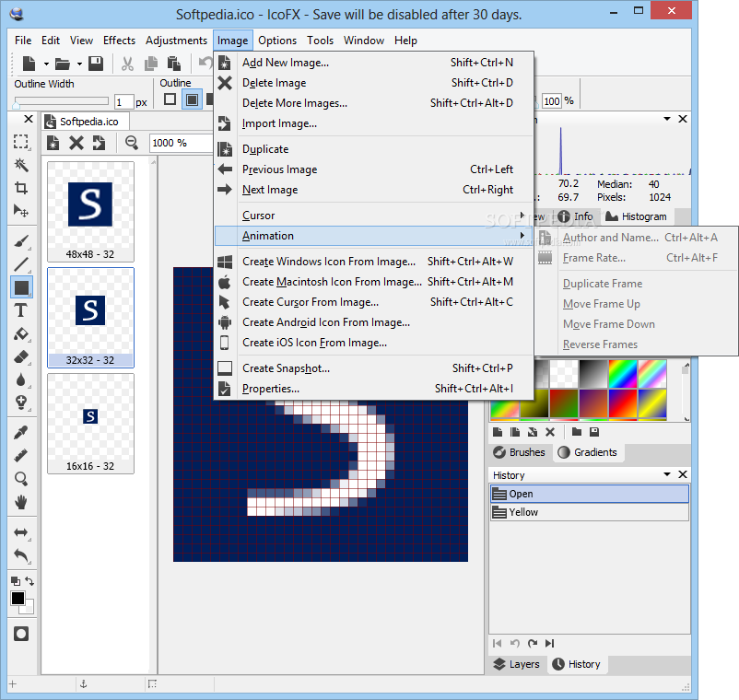Select the Softpedia.ico document tab

[x=86, y=122]
